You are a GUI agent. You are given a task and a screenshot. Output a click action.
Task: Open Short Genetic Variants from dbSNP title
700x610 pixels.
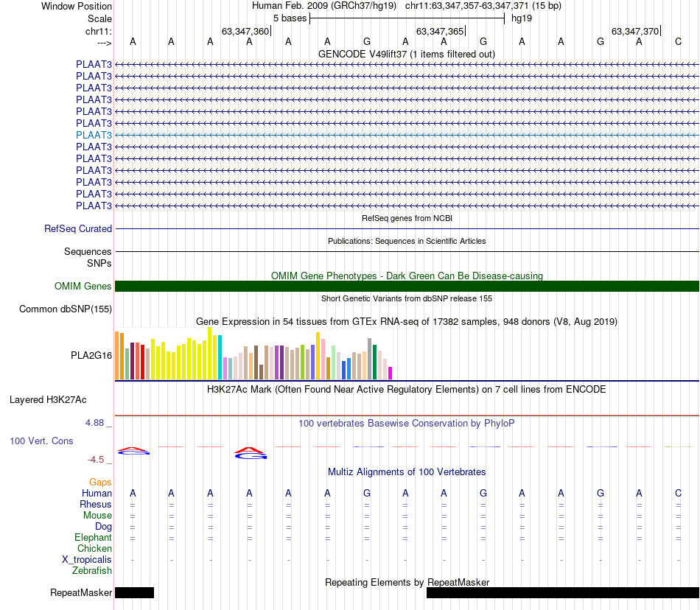407,298
